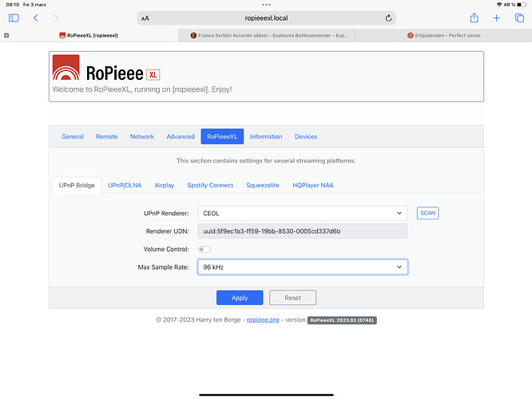This screenshot has height=399, width=532.
Task: Open the Share sheet
Action: pyautogui.click(x=474, y=18)
